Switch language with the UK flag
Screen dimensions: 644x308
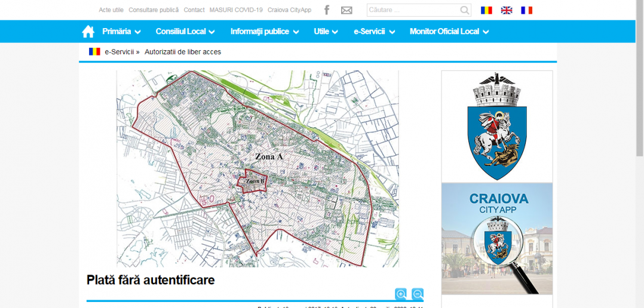pos(507,10)
